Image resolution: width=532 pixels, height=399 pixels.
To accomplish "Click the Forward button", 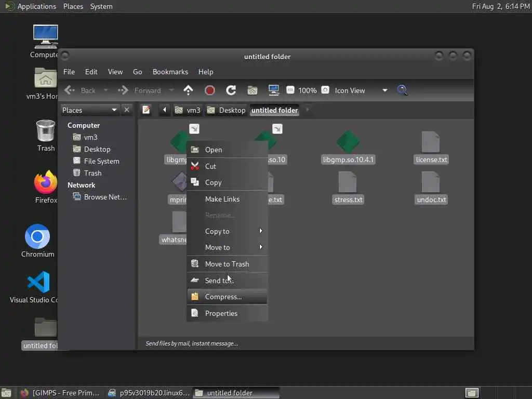I will click(x=139, y=90).
